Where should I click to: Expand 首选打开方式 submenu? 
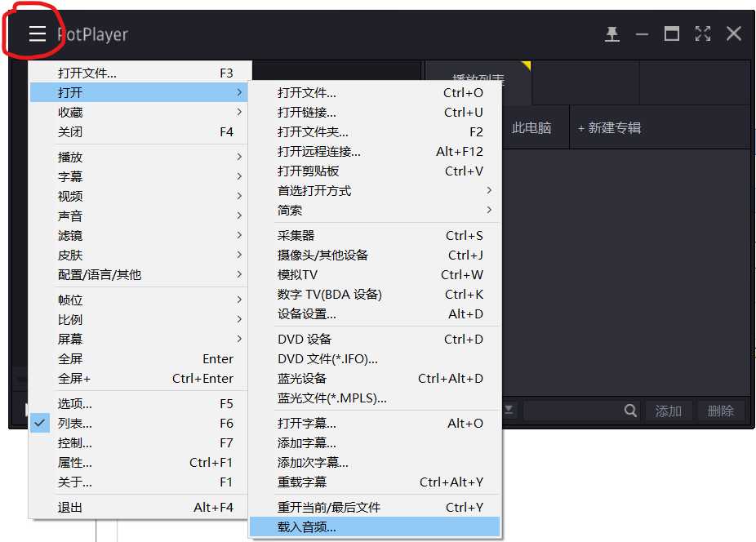[x=375, y=190]
